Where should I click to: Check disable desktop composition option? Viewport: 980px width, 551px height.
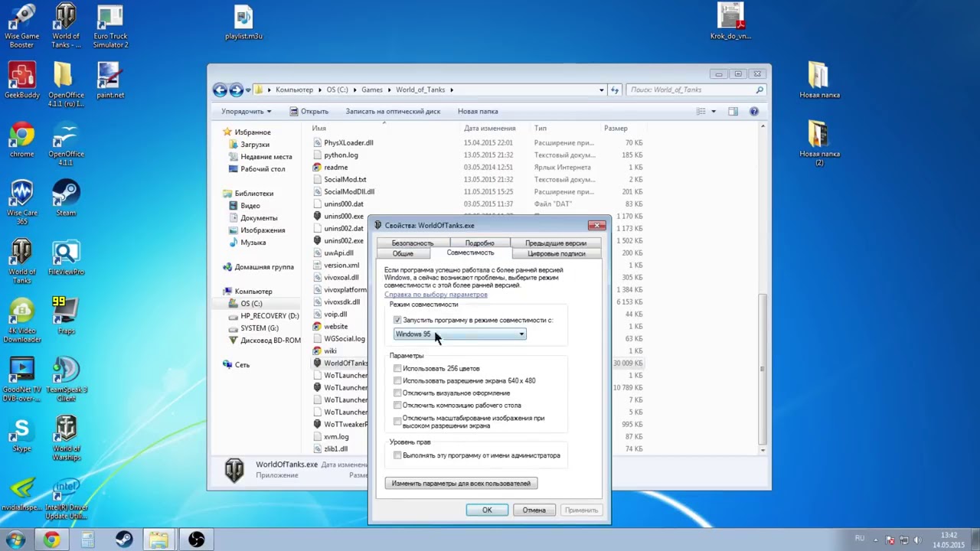[x=397, y=405]
